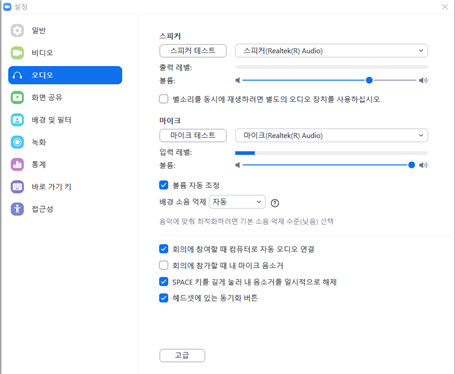Switch to 일반 settings tab
This screenshot has width=455, height=374.
(x=65, y=30)
